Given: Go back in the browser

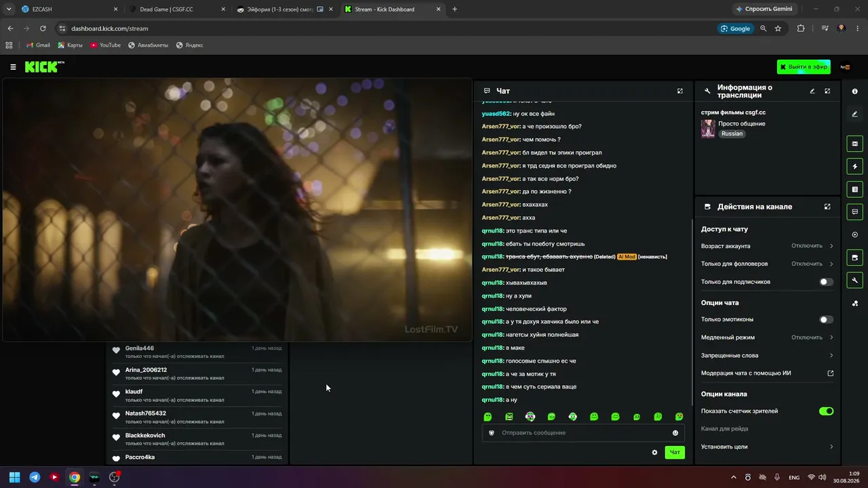Looking at the screenshot, I should point(10,28).
